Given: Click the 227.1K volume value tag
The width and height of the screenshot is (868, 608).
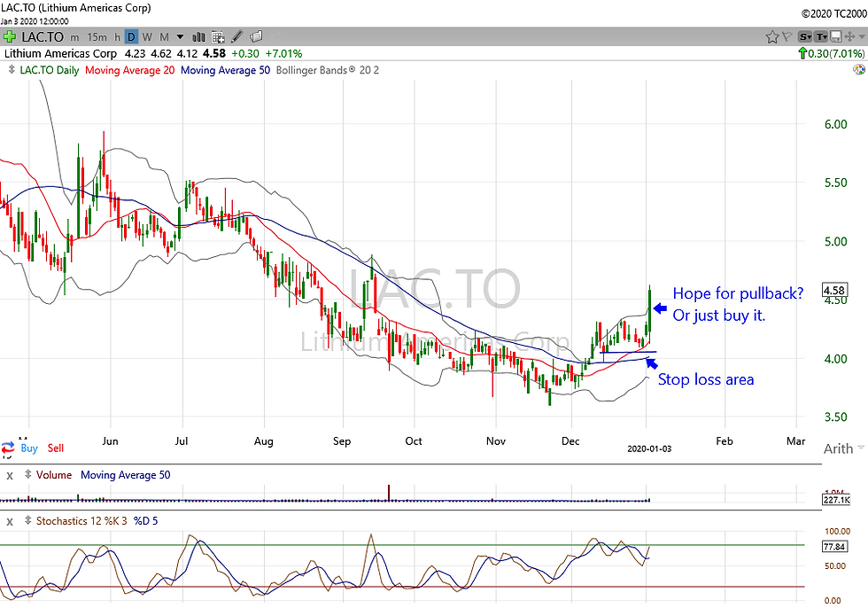Looking at the screenshot, I should pos(836,500).
